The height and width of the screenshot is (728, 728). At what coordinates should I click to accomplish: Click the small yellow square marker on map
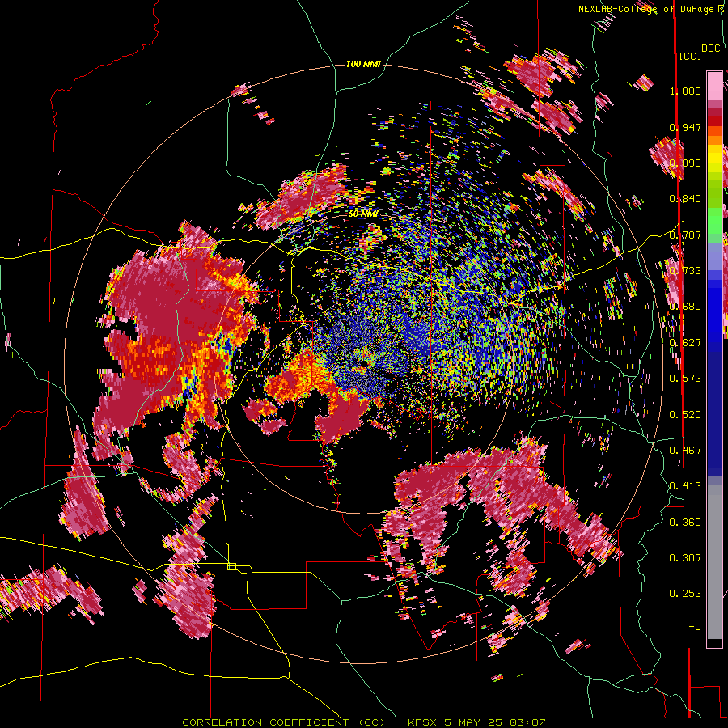[231, 566]
